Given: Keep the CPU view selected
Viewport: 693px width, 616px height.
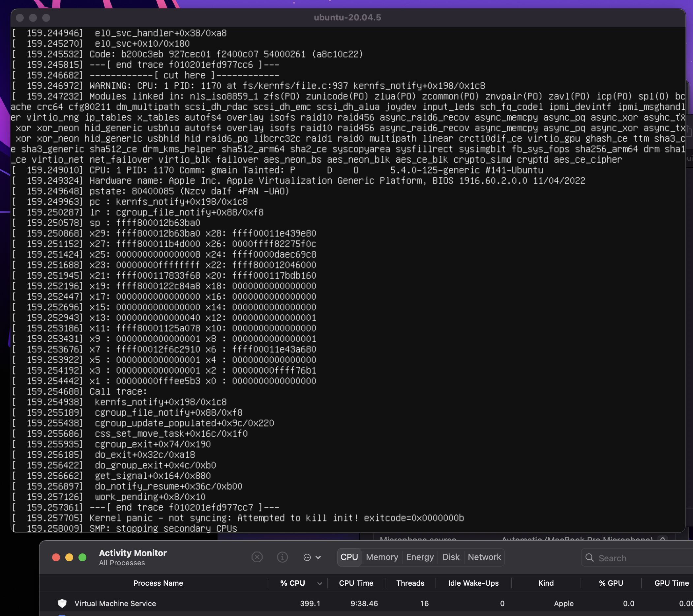Looking at the screenshot, I should [349, 557].
